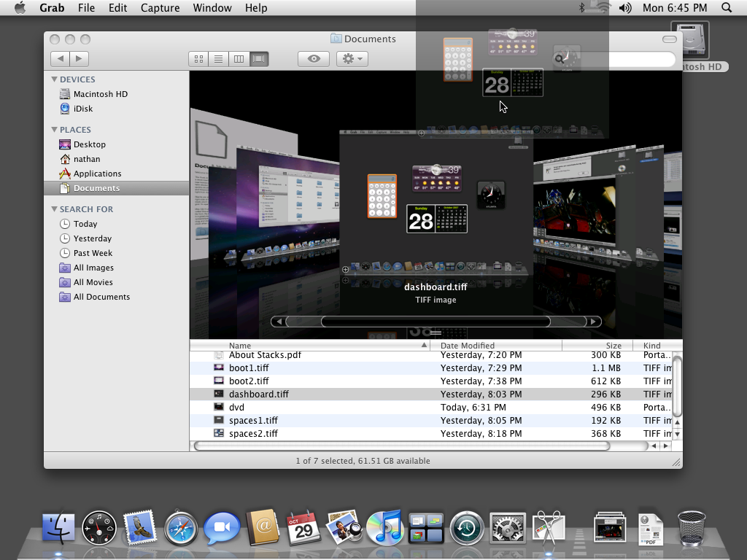Open Safari from the Dock
This screenshot has height=560, width=747.
[x=181, y=526]
